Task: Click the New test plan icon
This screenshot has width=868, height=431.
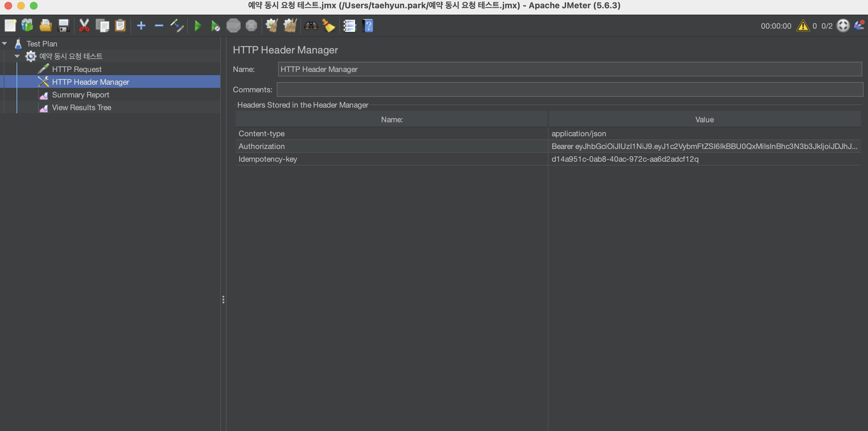Action: pos(10,25)
